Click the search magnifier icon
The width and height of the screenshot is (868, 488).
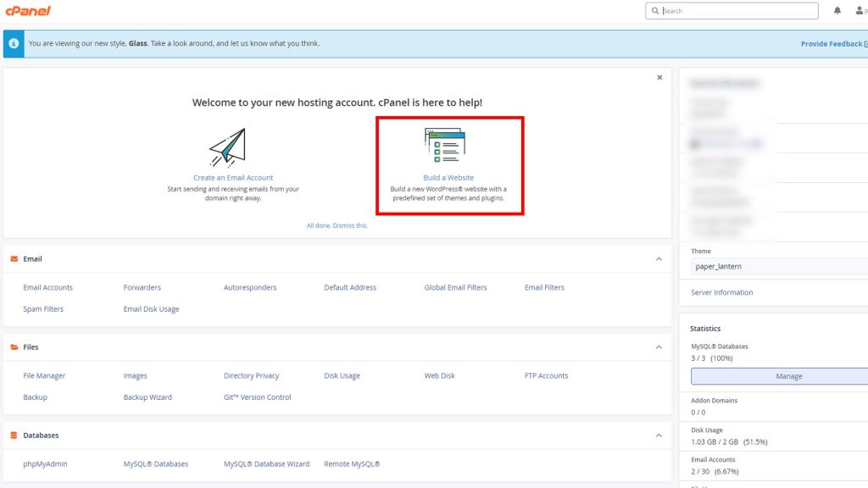click(x=655, y=10)
